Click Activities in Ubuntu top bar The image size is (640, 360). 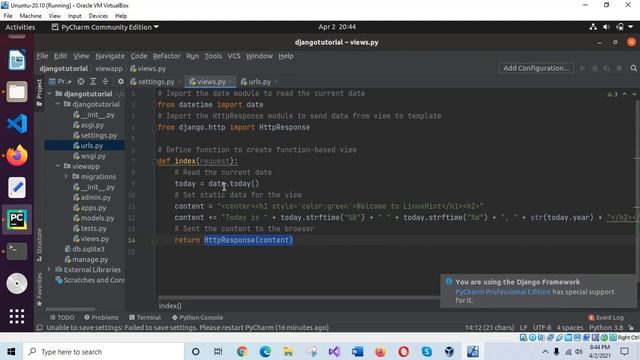(20, 27)
